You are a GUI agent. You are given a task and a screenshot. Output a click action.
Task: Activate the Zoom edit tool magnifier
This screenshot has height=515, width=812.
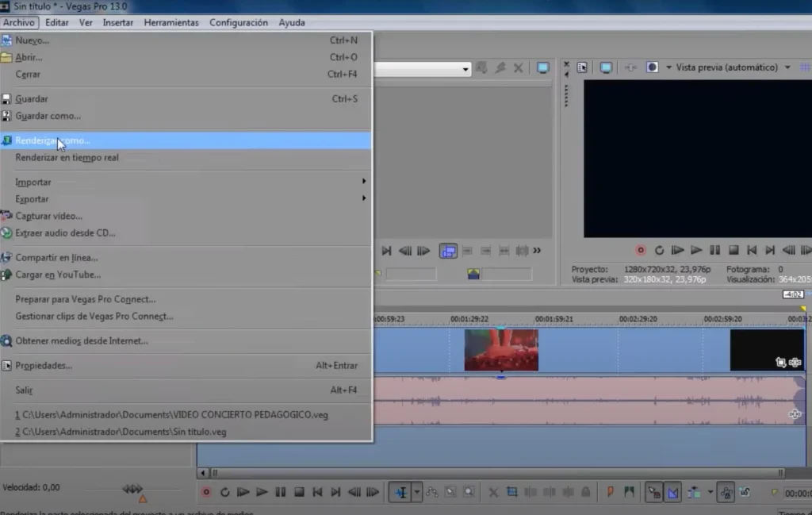(x=469, y=492)
